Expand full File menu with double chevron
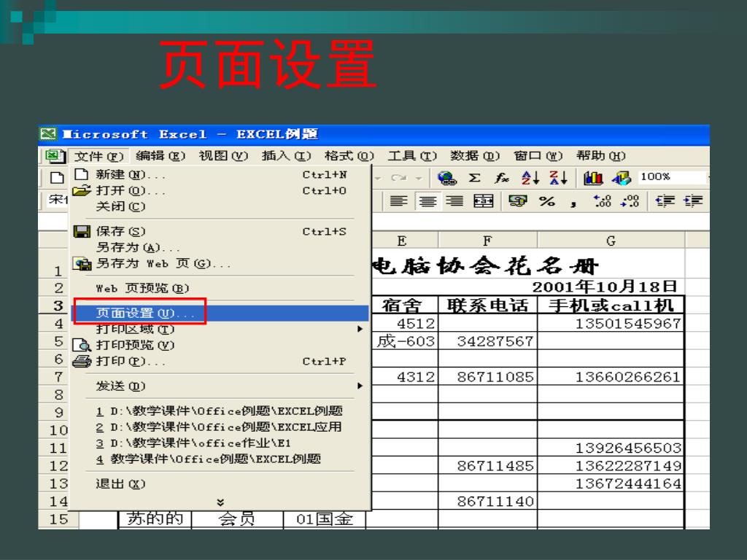Screen dimensions: 747x560 pos(220,502)
